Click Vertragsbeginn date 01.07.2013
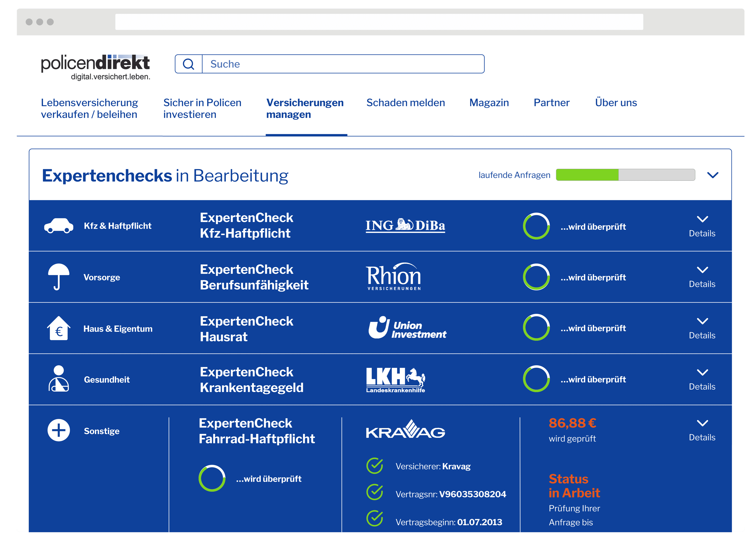The width and height of the screenshot is (756, 543). click(479, 522)
